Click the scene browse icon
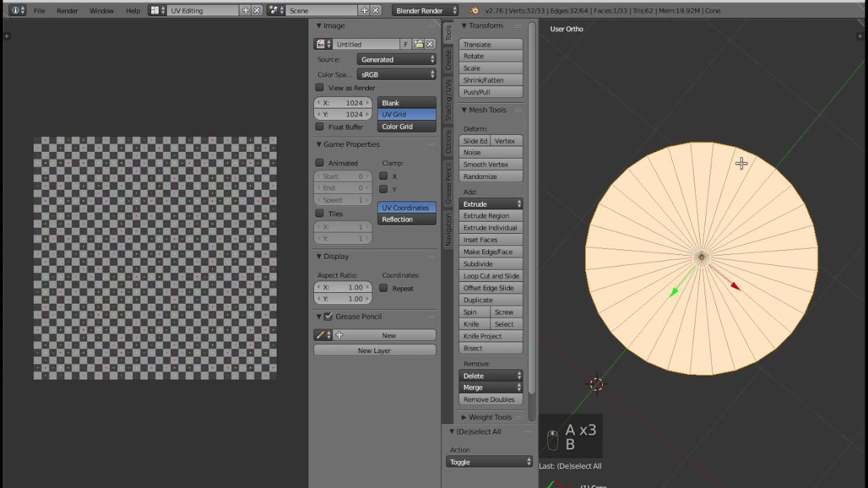Screen dimensions: 868x488 276,10
